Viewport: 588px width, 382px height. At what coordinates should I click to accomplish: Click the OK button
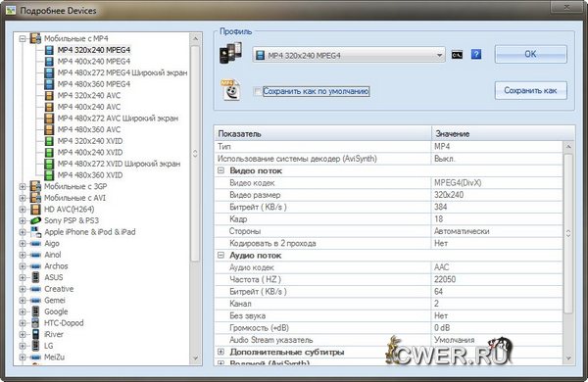point(530,54)
